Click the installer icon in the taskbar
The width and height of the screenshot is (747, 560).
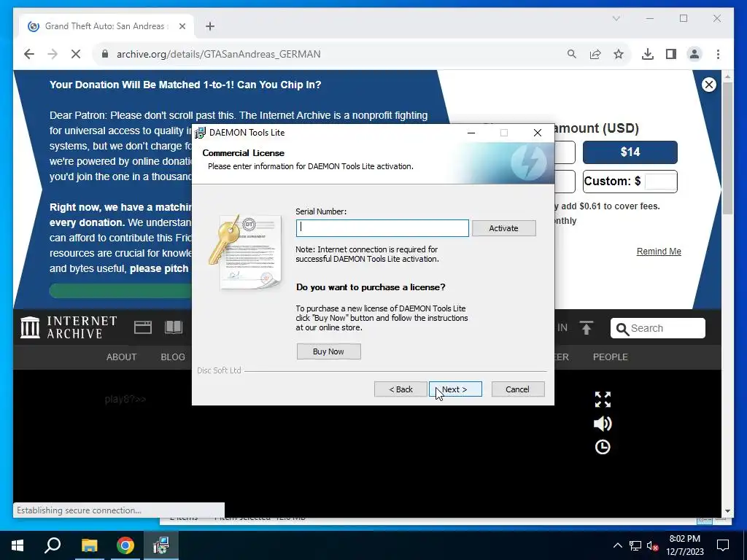(x=161, y=545)
